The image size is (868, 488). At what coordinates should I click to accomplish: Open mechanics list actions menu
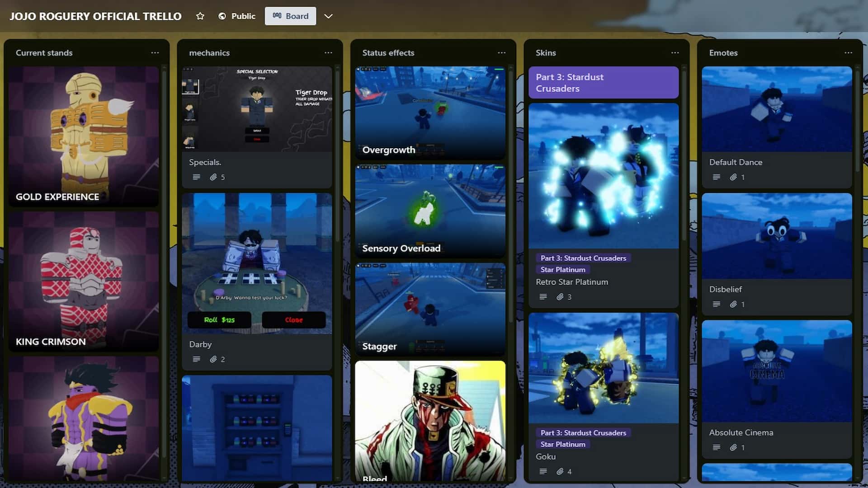(328, 53)
